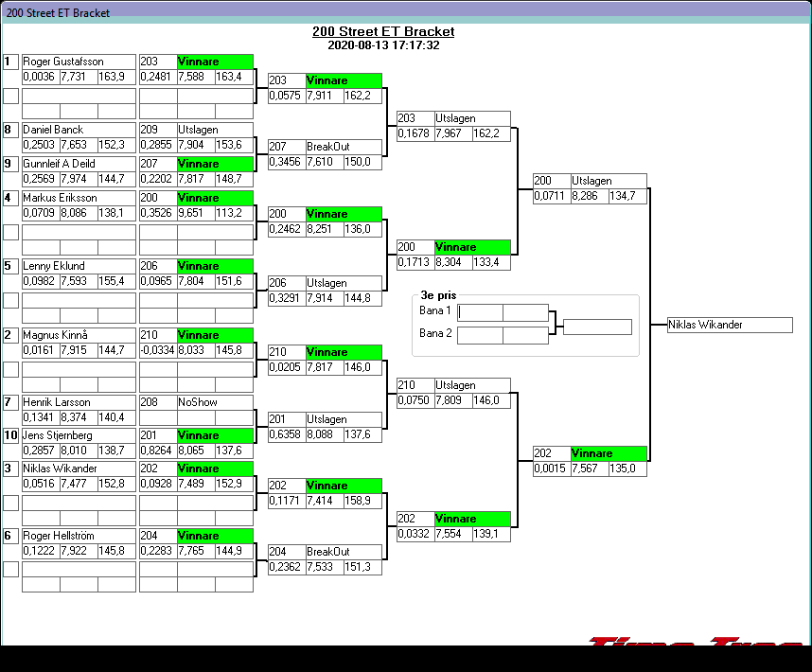
Task: Click the -0,0334 red-light reaction time
Action: click(x=157, y=350)
